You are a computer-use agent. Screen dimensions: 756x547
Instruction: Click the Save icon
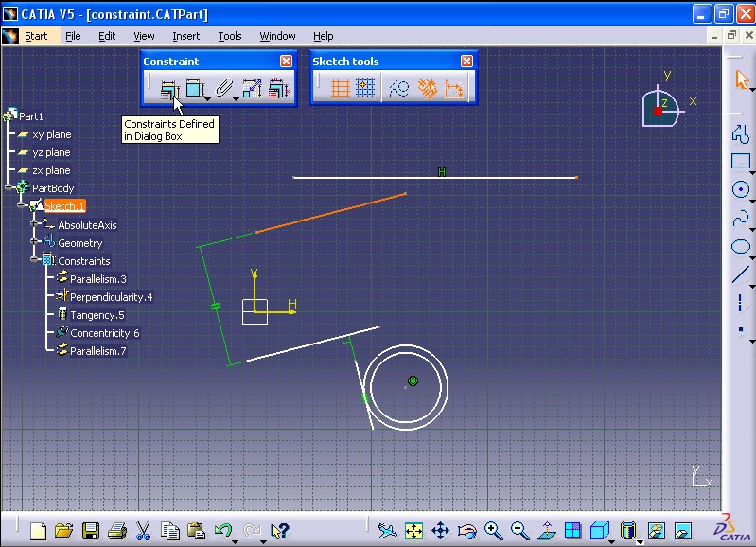click(x=91, y=531)
